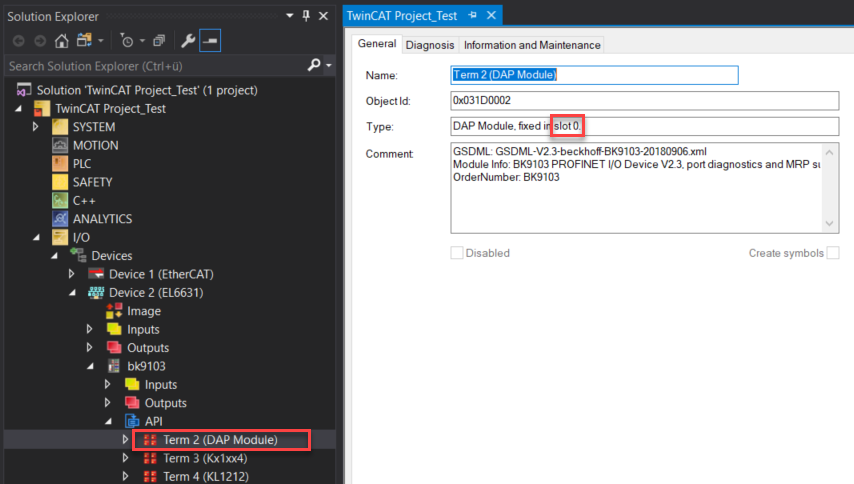Viewport: 854px width, 484px height.
Task: Select Device 1 (EtherCAT) in the tree
Action: point(160,274)
